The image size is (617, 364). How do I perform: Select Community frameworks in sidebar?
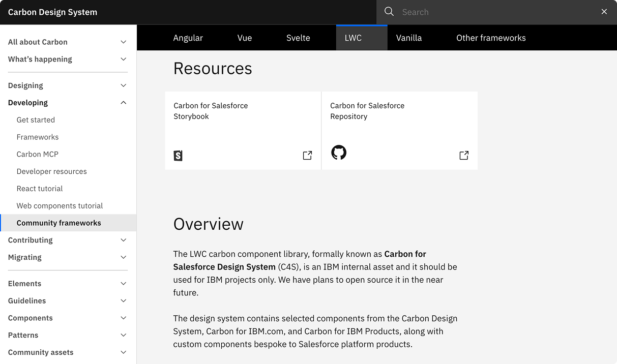point(68,223)
